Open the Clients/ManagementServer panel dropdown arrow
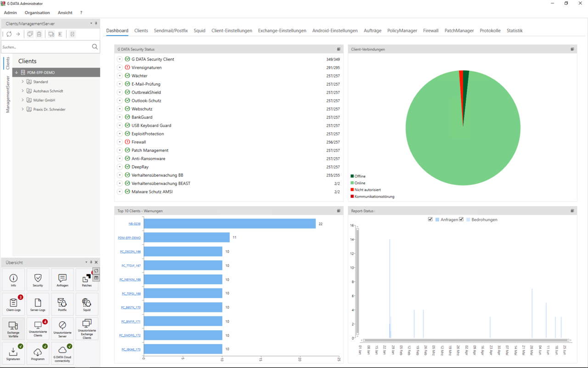 [91, 23]
